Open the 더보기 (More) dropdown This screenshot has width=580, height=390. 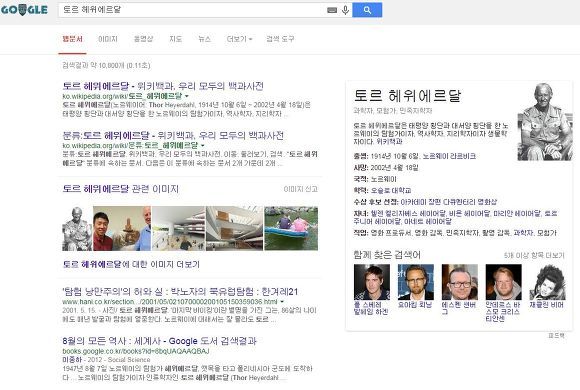tap(239, 39)
